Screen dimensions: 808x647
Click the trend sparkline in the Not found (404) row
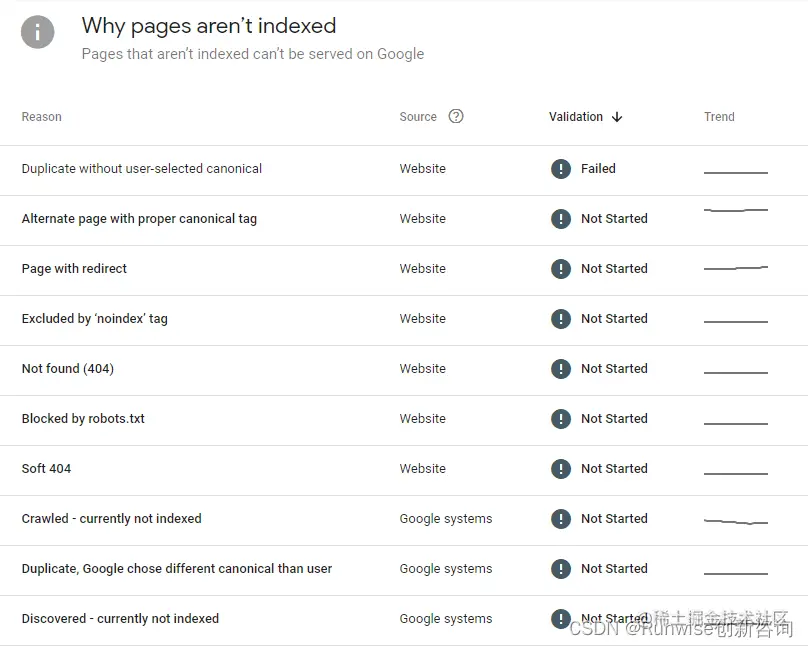point(736,372)
